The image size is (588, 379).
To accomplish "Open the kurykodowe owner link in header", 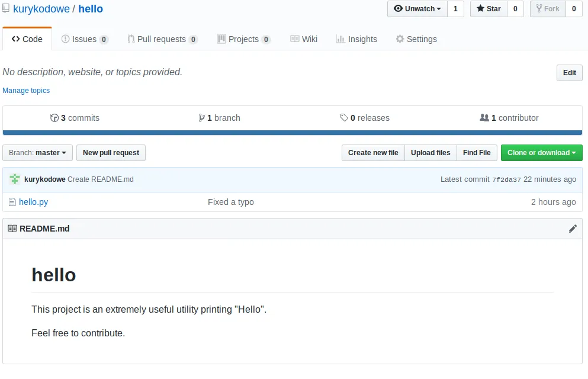I will 41,9.
